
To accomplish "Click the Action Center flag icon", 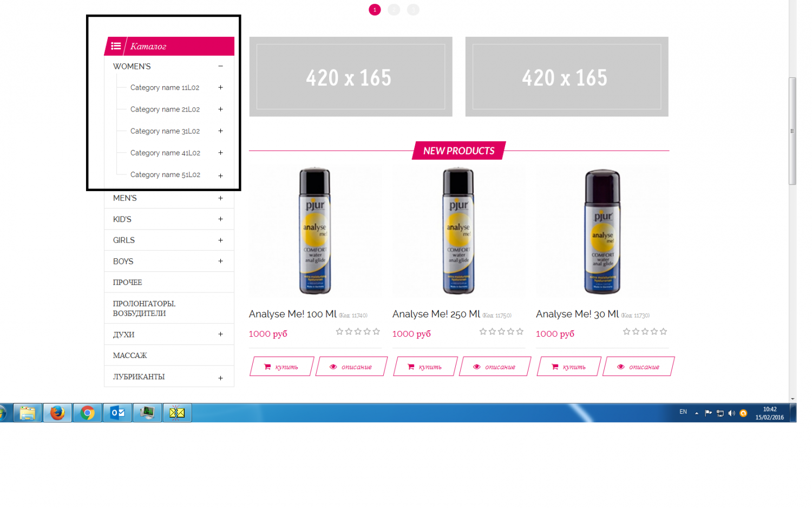I will [x=708, y=413].
